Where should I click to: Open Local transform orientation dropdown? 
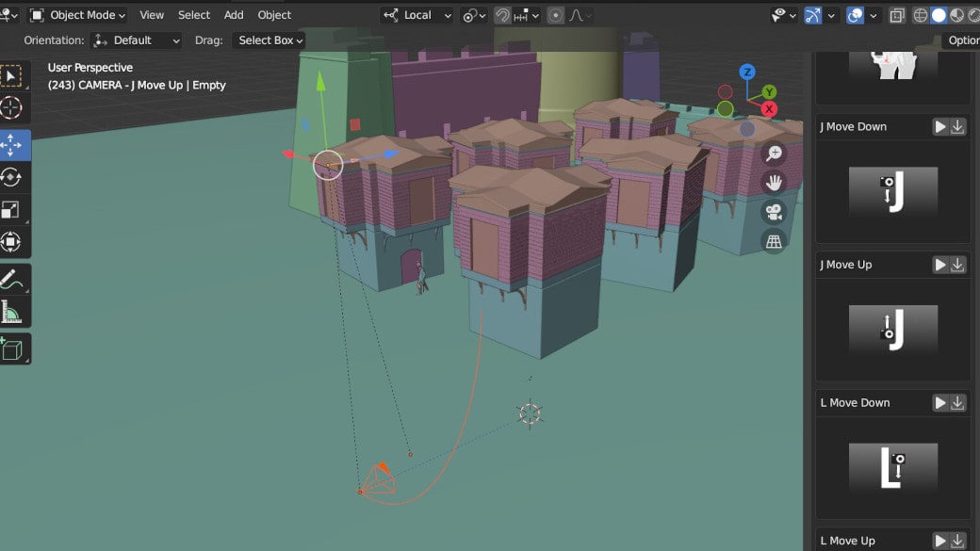[416, 15]
